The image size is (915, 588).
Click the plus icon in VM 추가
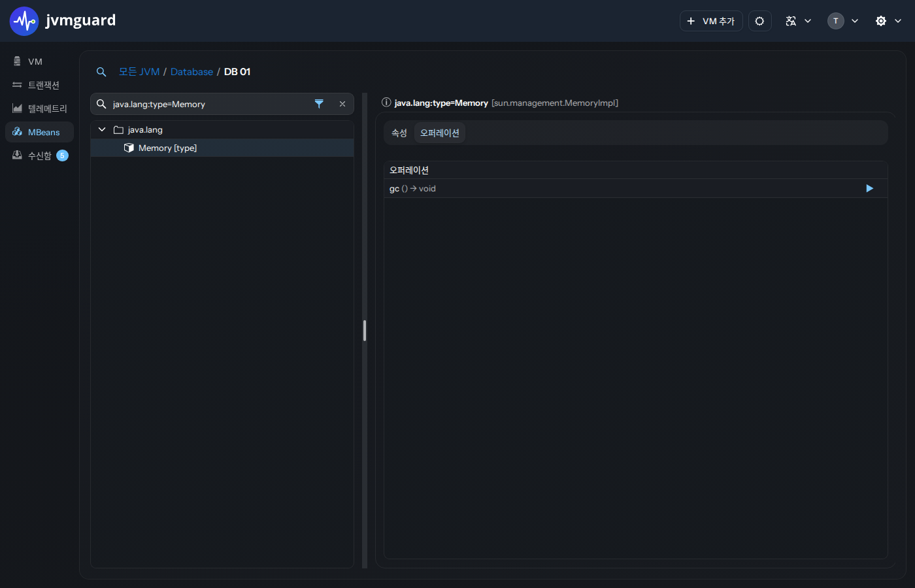[691, 21]
